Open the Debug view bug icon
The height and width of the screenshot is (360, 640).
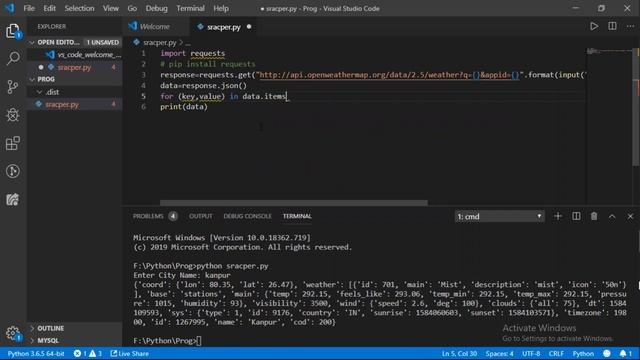click(13, 115)
